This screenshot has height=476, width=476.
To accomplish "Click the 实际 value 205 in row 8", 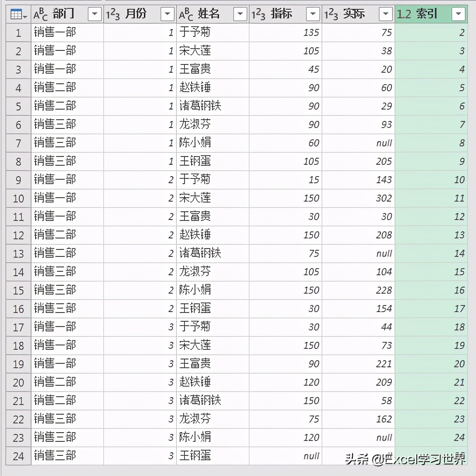I will pos(358,161).
